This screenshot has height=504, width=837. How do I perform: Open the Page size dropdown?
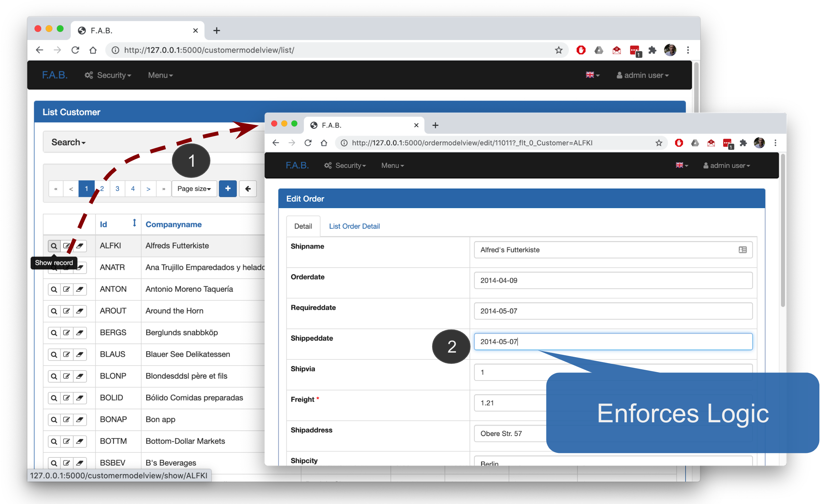click(194, 189)
